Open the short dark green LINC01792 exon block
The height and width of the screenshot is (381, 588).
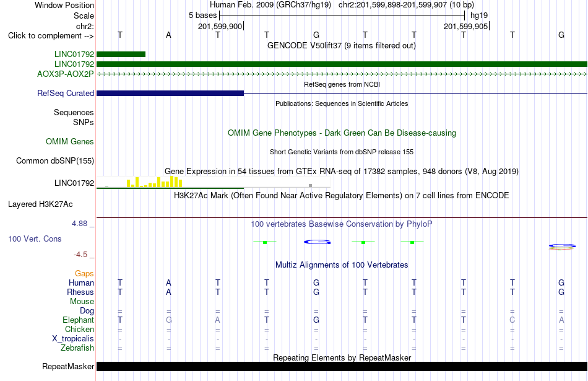(x=121, y=55)
